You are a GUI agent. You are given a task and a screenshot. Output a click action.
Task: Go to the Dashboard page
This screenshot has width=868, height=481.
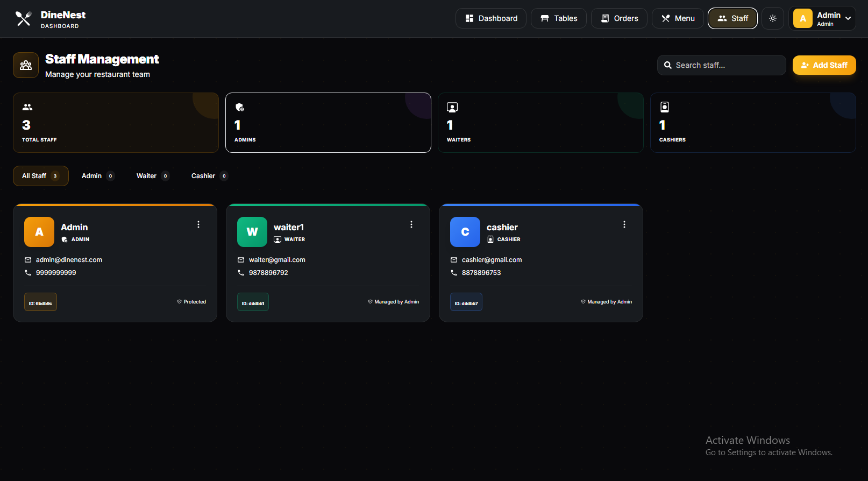coord(491,18)
